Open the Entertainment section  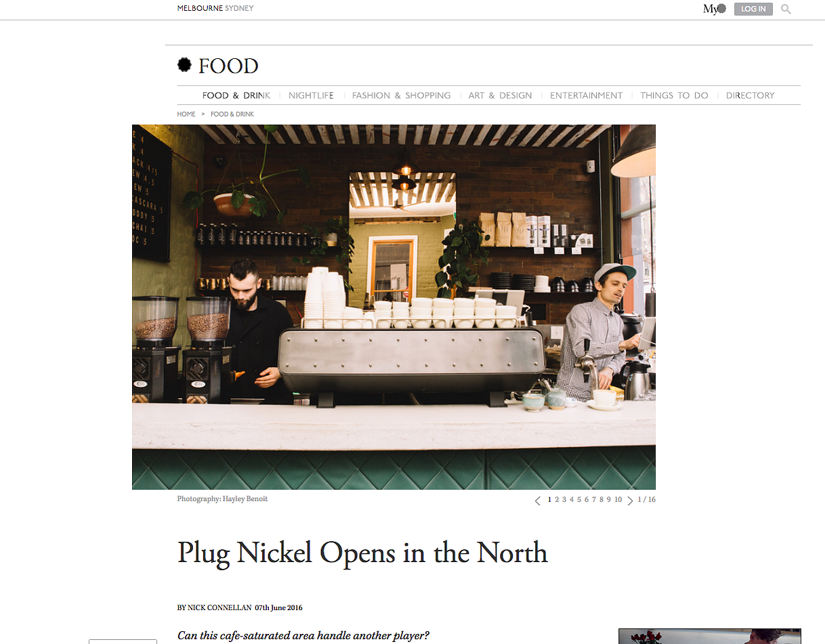586,95
